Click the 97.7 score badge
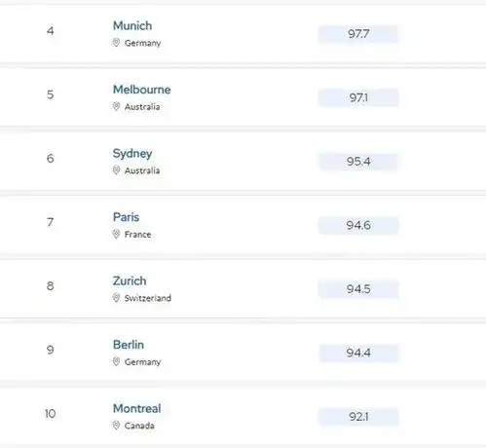This screenshot has width=486, height=448. (358, 34)
